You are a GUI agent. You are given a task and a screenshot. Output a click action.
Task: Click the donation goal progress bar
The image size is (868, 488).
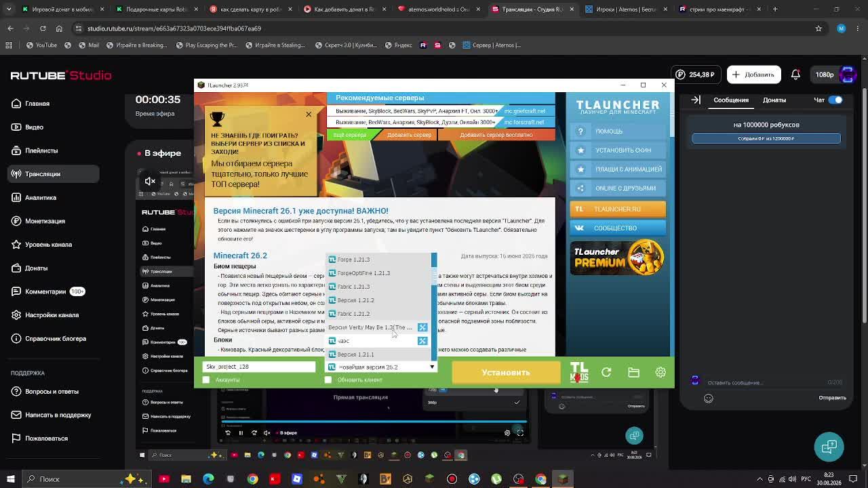coord(766,138)
